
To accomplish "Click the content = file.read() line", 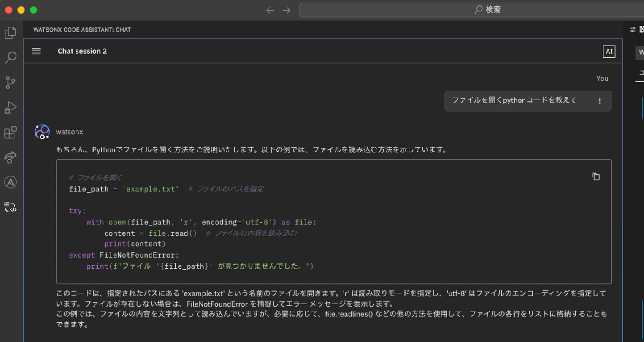I will (200, 233).
